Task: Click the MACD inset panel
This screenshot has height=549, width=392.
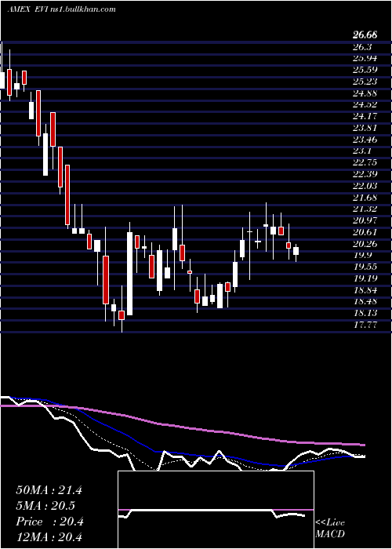Action: [x=216, y=510]
